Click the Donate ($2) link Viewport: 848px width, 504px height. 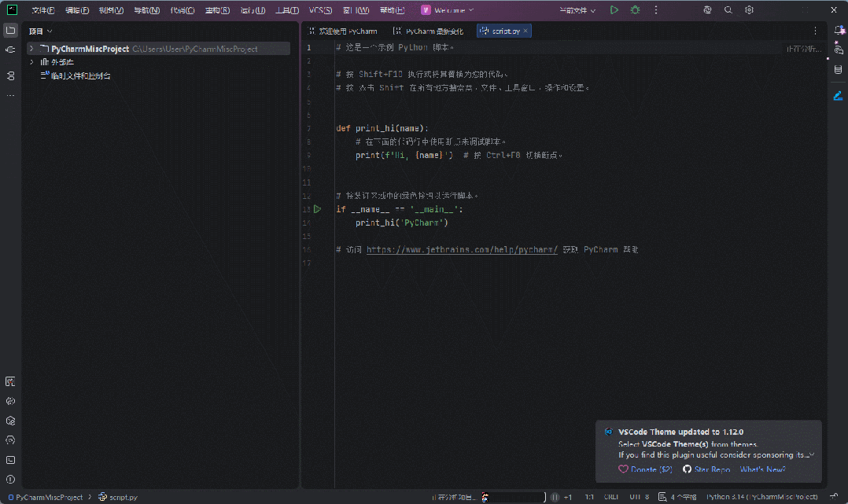click(x=651, y=469)
